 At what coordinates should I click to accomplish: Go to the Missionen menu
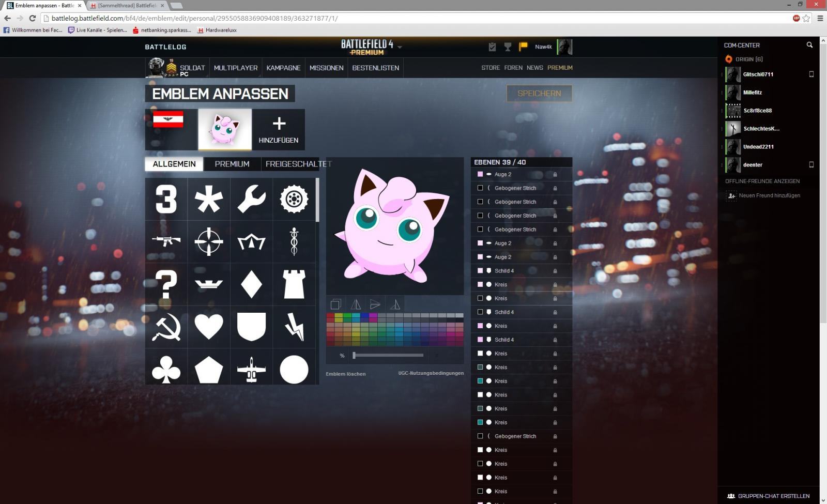click(x=326, y=68)
